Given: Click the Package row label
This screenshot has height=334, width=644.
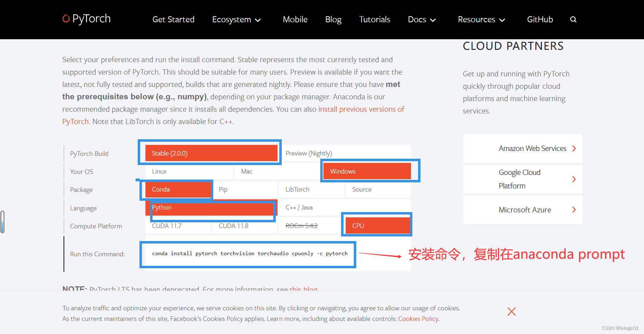Looking at the screenshot, I should point(81,190).
